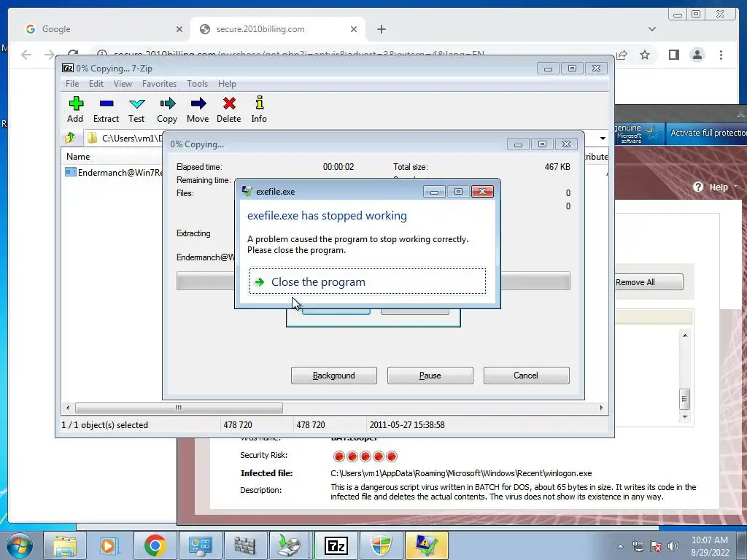Open the Chrome profile icon
Image resolution: width=747 pixels, height=560 pixels.
697,55
